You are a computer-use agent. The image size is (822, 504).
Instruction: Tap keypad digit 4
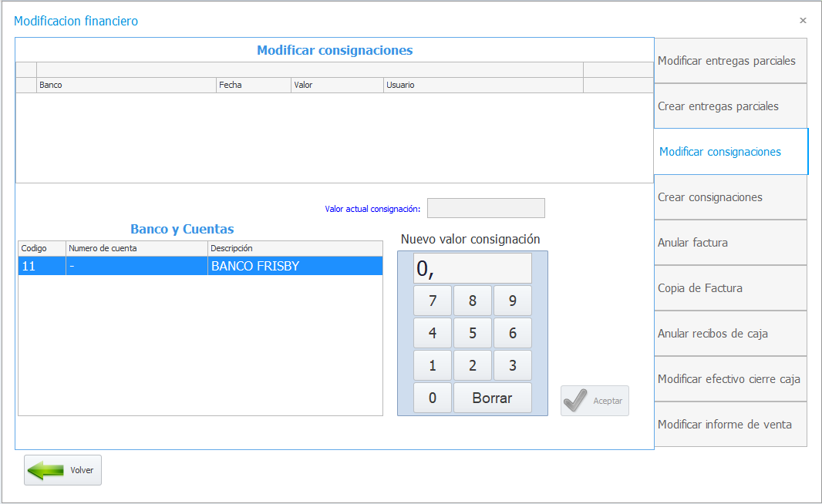[x=433, y=333]
